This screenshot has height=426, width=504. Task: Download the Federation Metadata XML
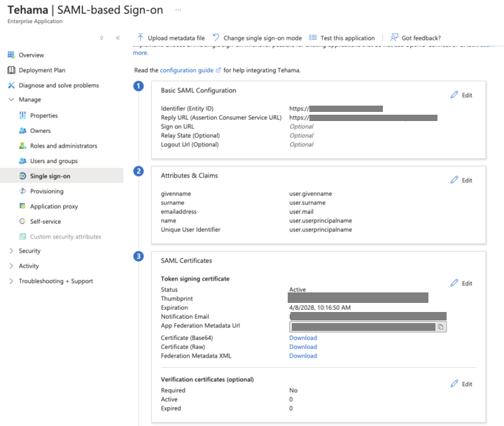[x=303, y=355]
